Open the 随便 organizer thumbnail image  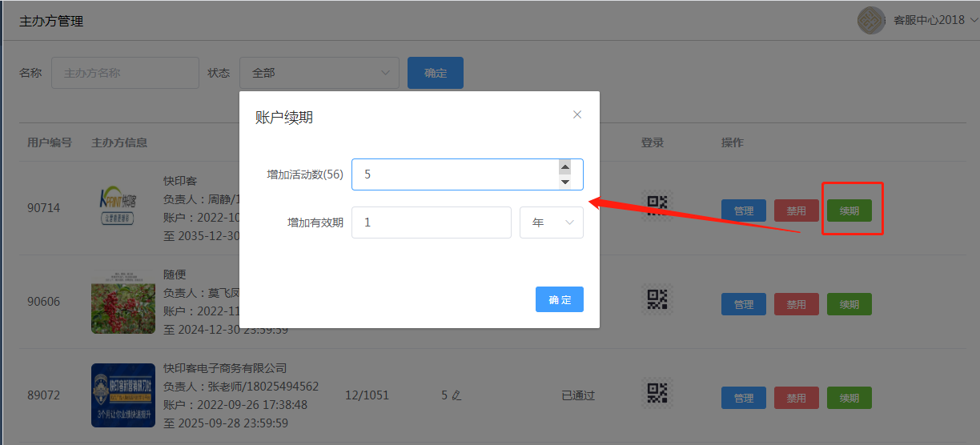(x=123, y=302)
